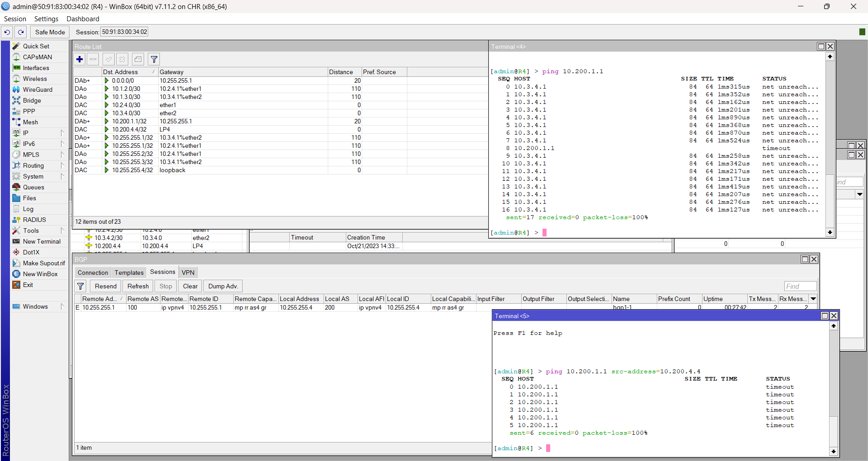The height and width of the screenshot is (461, 868).
Task: Open the Bridge sidebar entry
Action: (x=32, y=100)
